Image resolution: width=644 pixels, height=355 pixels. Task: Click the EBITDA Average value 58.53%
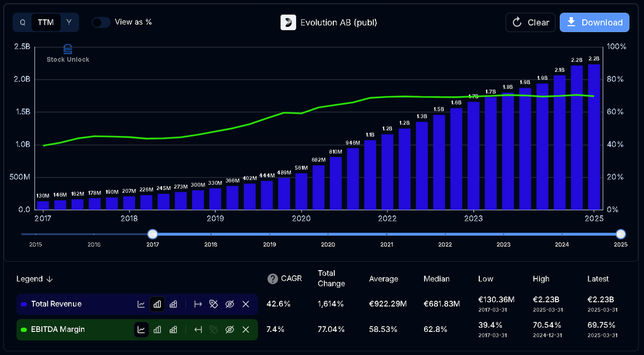(383, 329)
